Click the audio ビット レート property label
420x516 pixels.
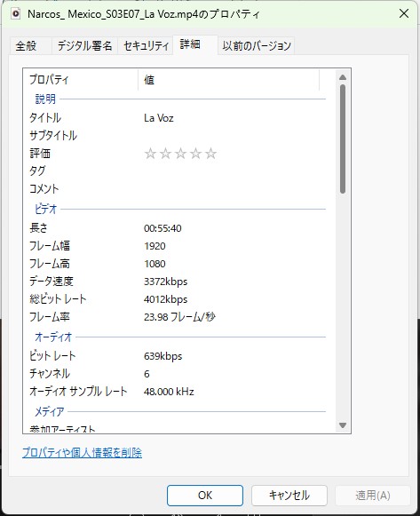[52, 356]
